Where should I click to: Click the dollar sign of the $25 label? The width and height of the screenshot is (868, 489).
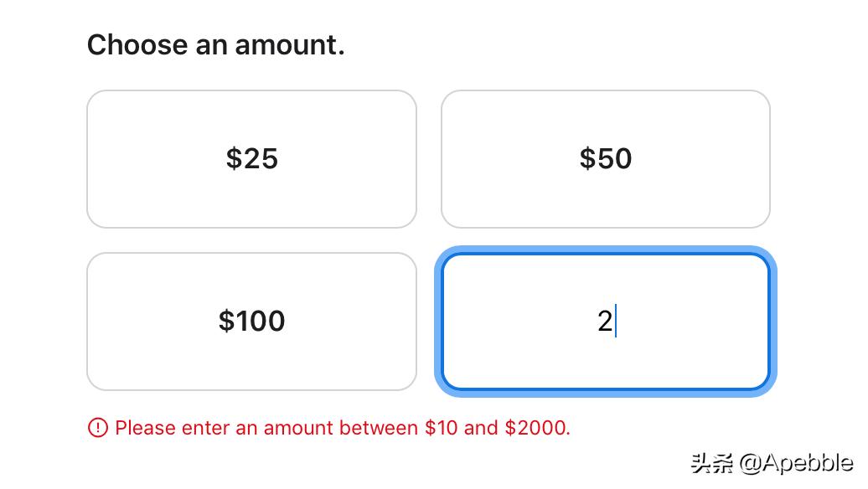[x=233, y=159]
